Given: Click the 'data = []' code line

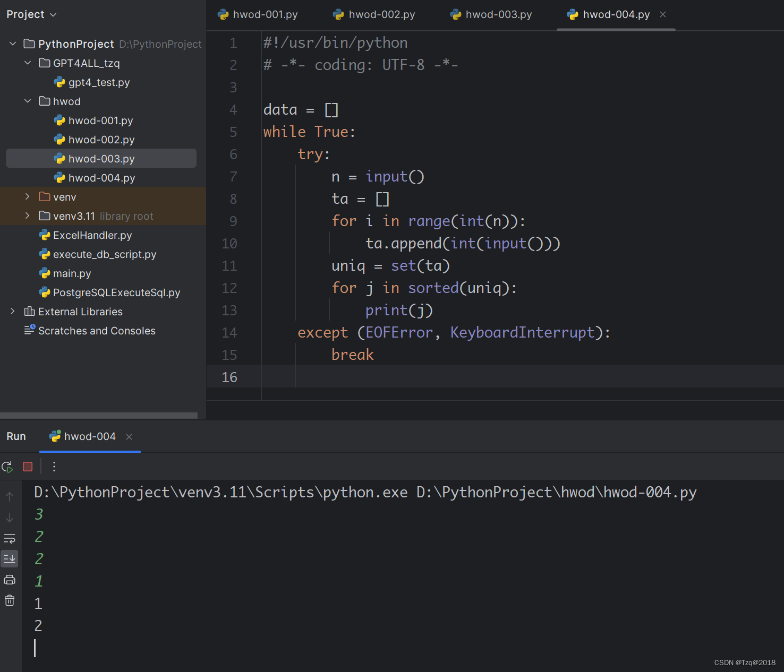Looking at the screenshot, I should click(x=301, y=109).
